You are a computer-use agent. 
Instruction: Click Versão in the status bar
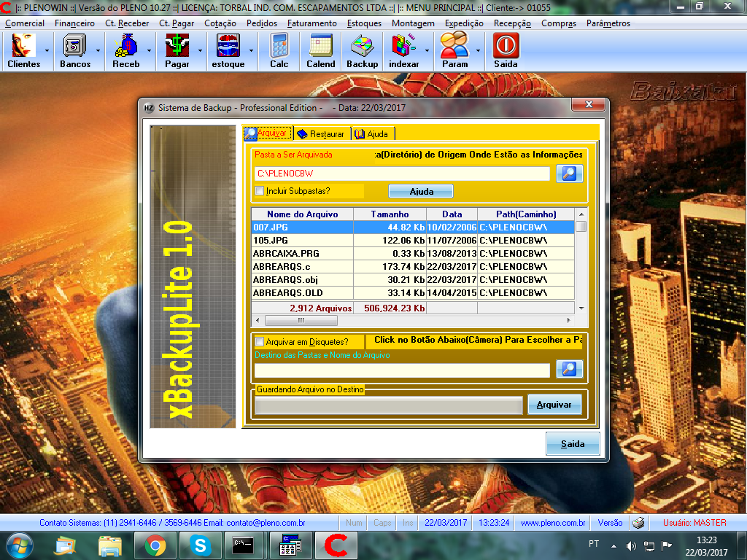[610, 523]
